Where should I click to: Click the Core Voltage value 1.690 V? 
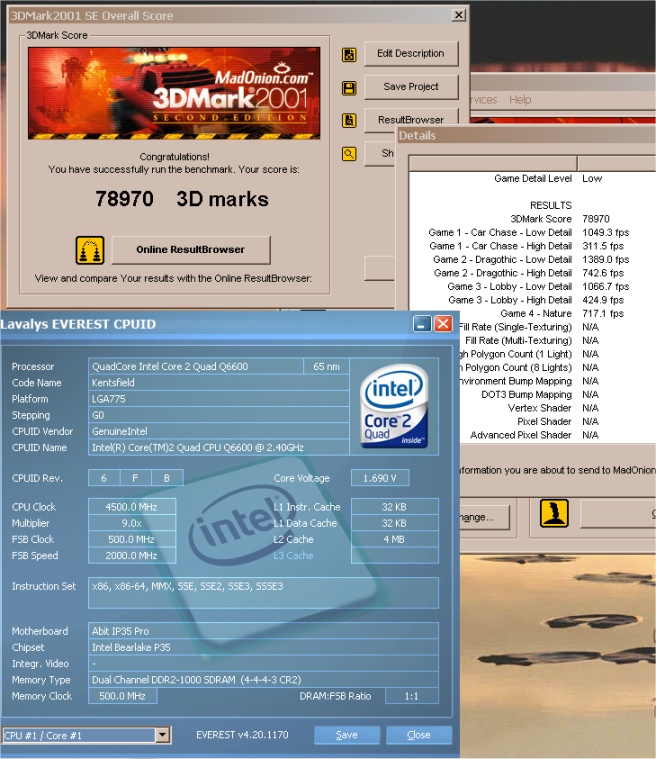pyautogui.click(x=380, y=478)
